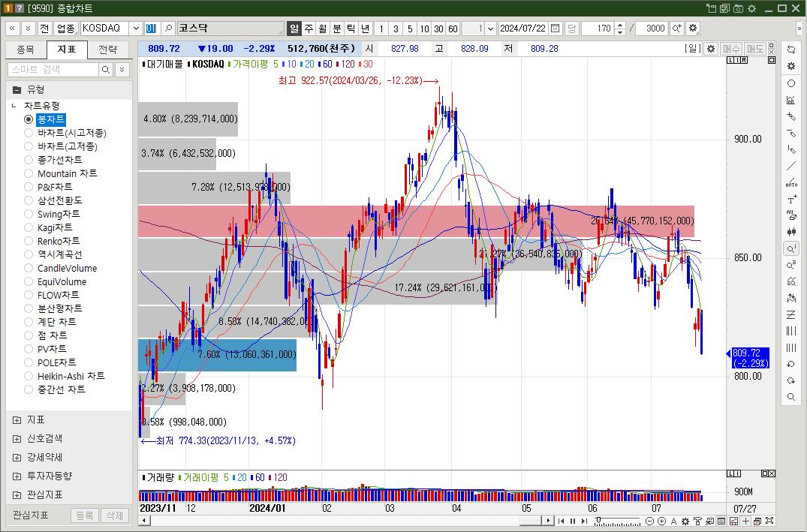Click the 전 button in toolbar
Image resolution: width=807 pixels, height=532 pixels.
[x=44, y=29]
